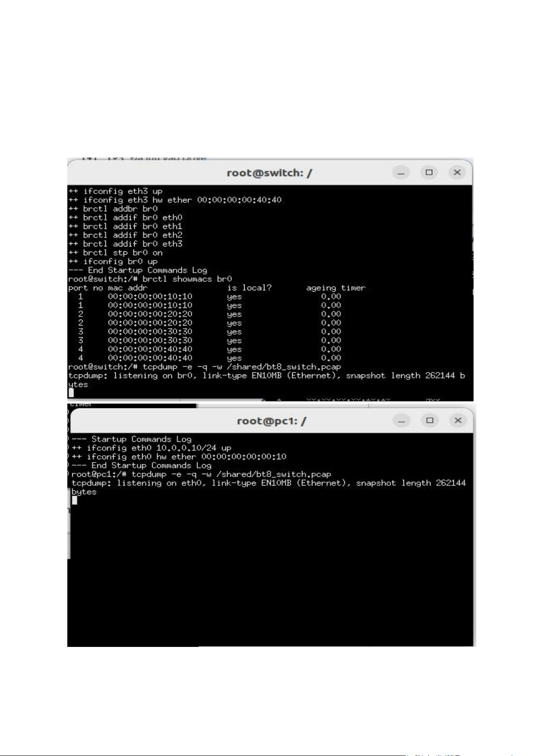Click the first 00:00:00:00:30:30 table entry

pos(150,332)
